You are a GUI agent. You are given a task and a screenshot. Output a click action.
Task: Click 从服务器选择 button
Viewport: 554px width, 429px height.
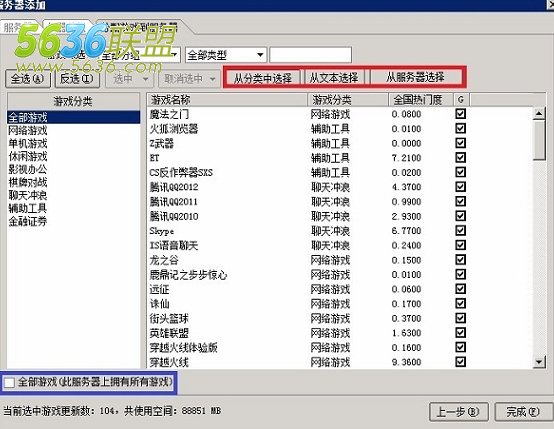point(415,77)
